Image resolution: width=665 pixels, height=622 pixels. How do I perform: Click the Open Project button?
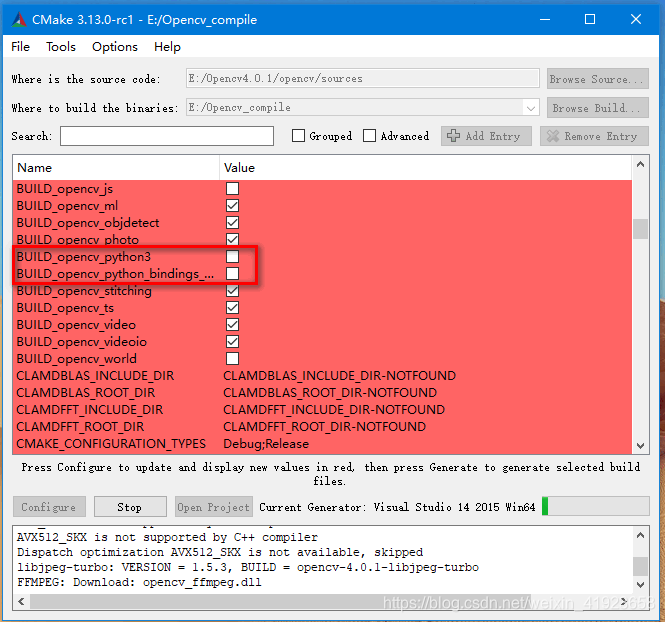click(x=214, y=507)
